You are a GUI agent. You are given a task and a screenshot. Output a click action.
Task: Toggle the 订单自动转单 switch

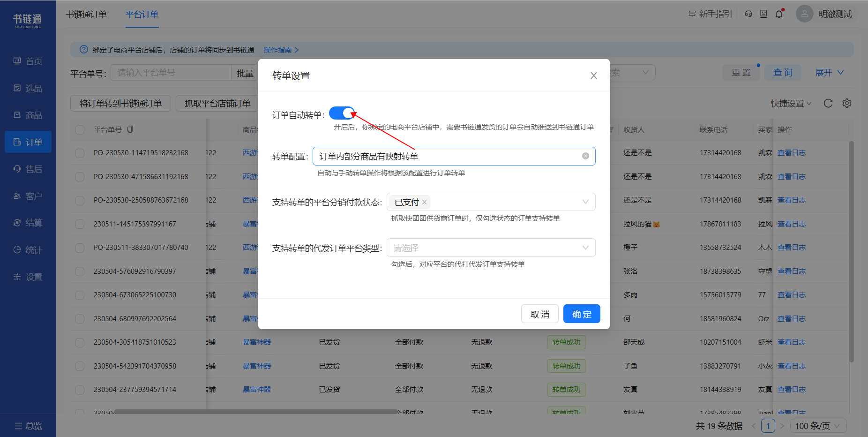pyautogui.click(x=342, y=113)
